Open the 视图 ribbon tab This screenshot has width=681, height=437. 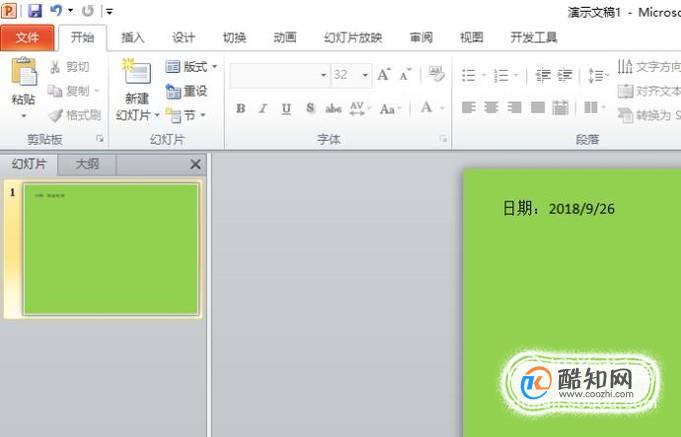pos(472,38)
